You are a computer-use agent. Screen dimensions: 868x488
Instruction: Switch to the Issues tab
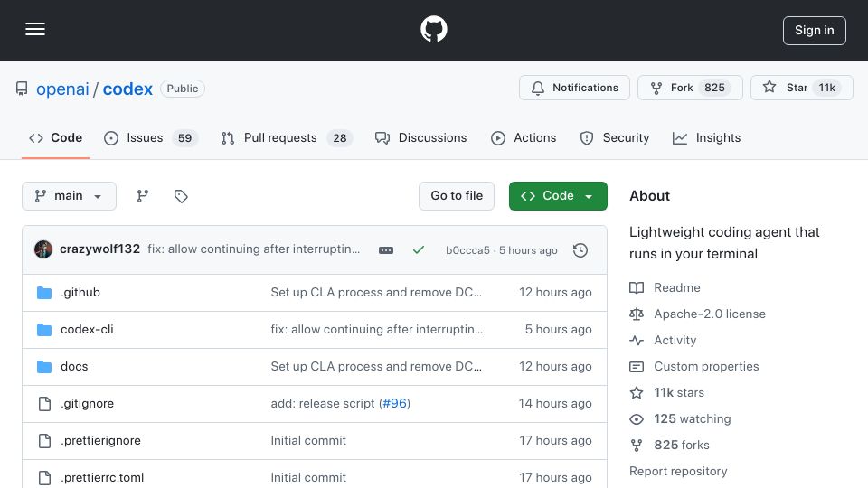[150, 137]
